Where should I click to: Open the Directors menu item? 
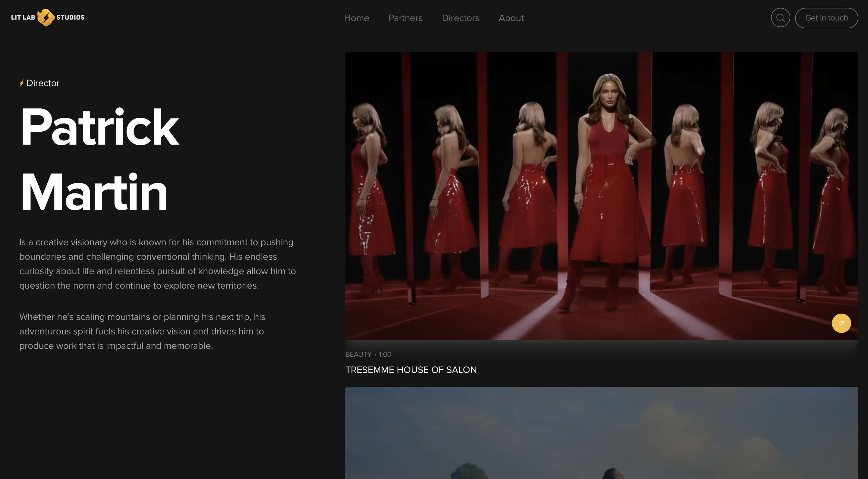tap(460, 18)
